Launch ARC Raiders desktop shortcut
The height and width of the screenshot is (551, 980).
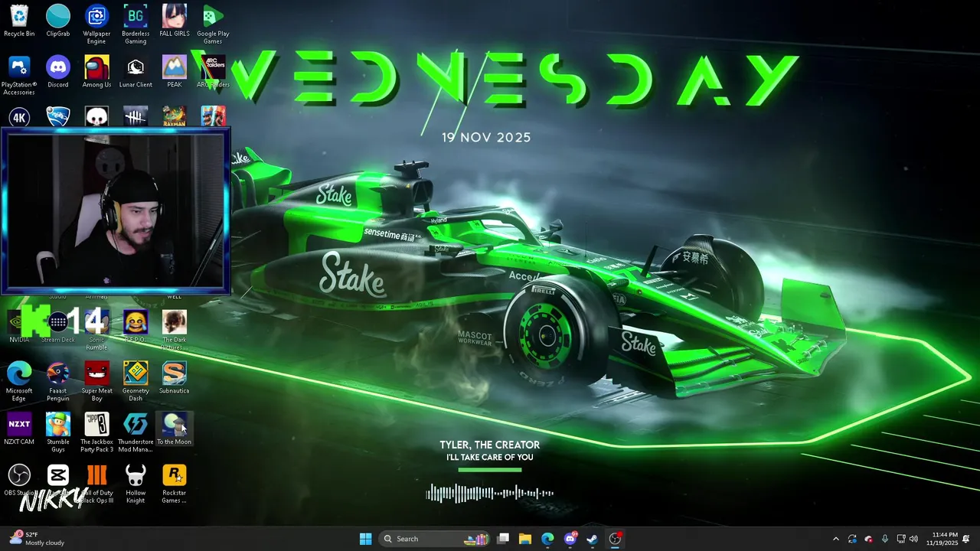(x=213, y=71)
